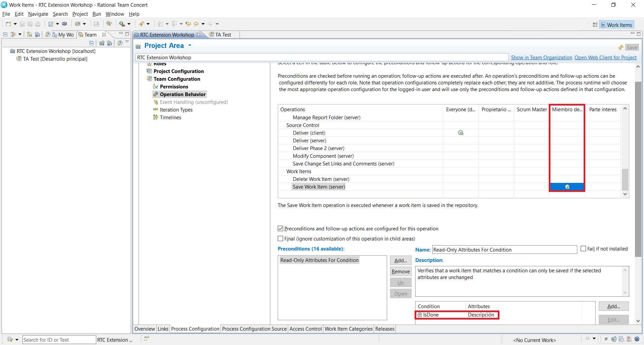Click the Open Perspective icon

pyautogui.click(x=595, y=25)
